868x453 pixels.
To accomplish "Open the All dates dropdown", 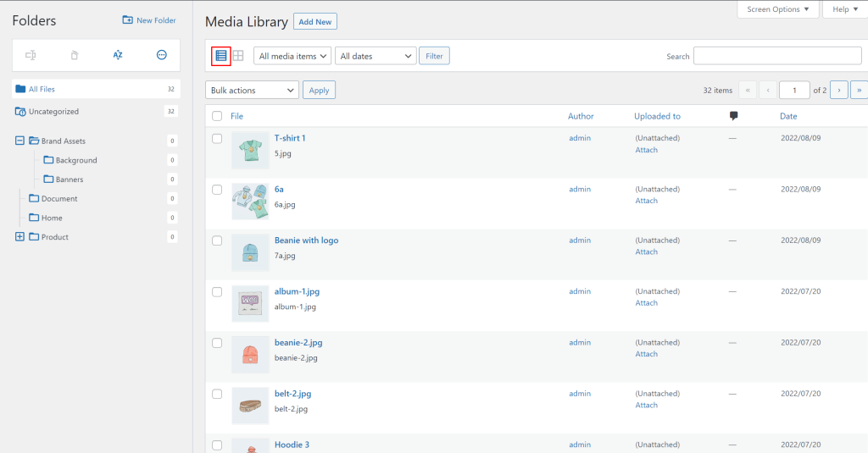I will [x=376, y=56].
